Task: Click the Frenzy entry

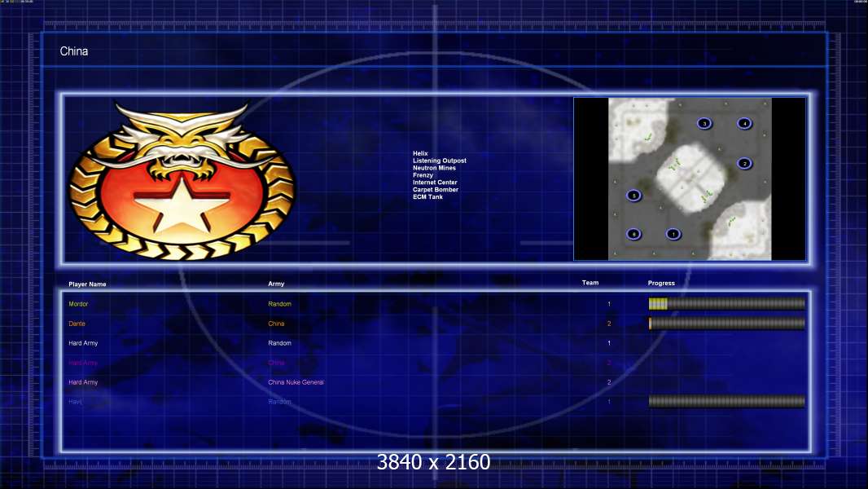Action: click(x=423, y=175)
